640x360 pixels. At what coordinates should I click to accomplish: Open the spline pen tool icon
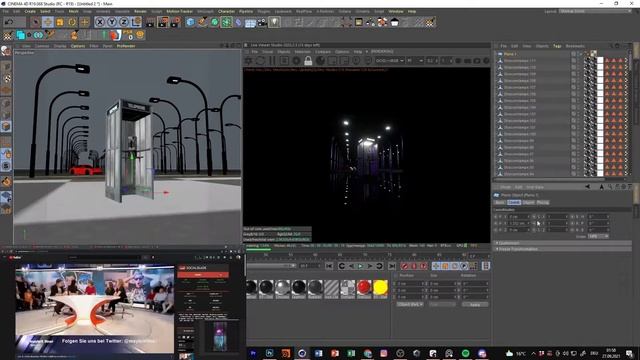click(x=202, y=22)
